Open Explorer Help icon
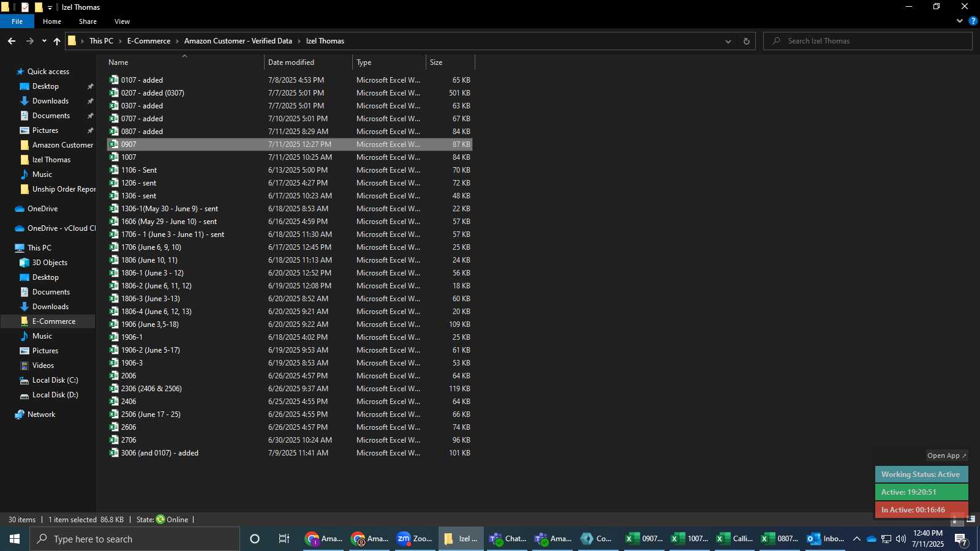980x551 pixels. tap(973, 21)
